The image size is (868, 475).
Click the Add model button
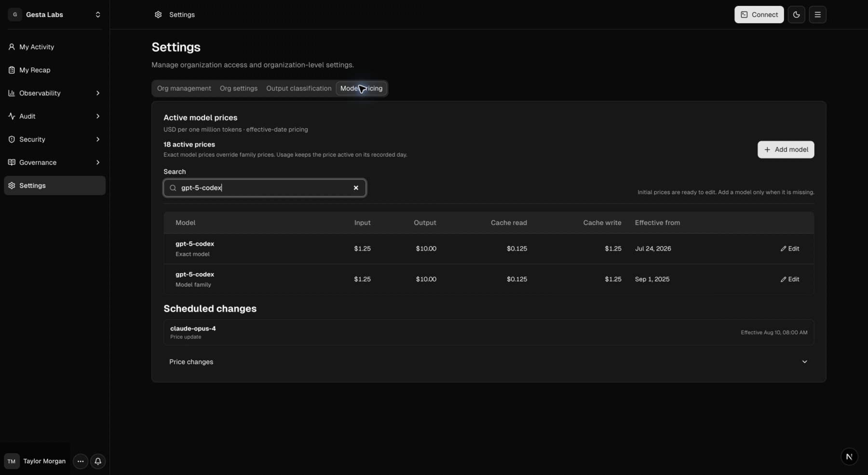tap(786, 149)
